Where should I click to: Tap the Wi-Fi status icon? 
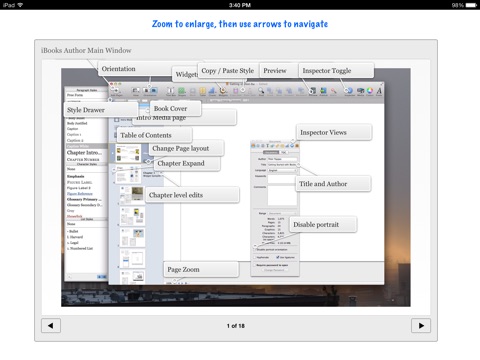point(20,5)
